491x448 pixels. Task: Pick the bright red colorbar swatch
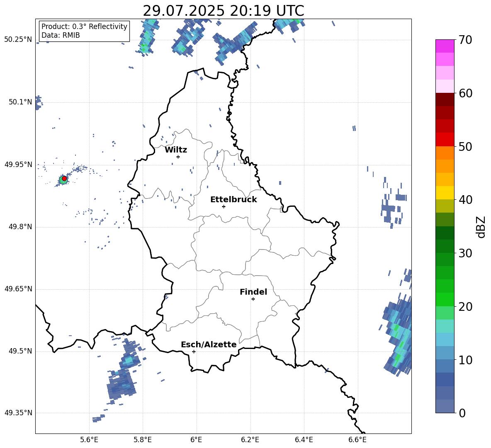445,140
